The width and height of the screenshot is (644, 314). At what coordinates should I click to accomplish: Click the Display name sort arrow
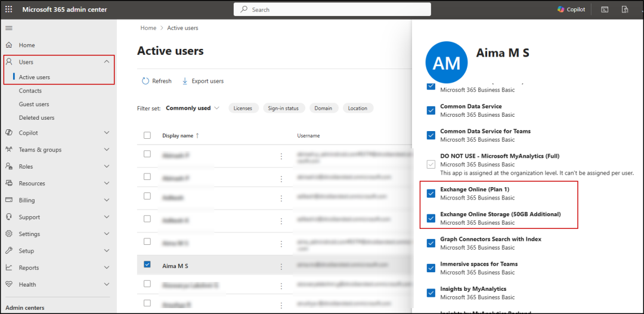[197, 135]
